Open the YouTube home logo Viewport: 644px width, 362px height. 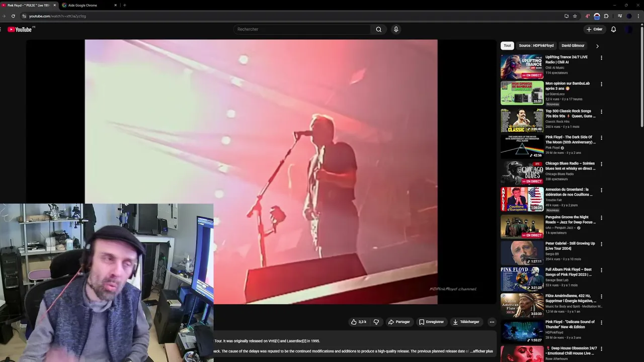tap(20, 30)
